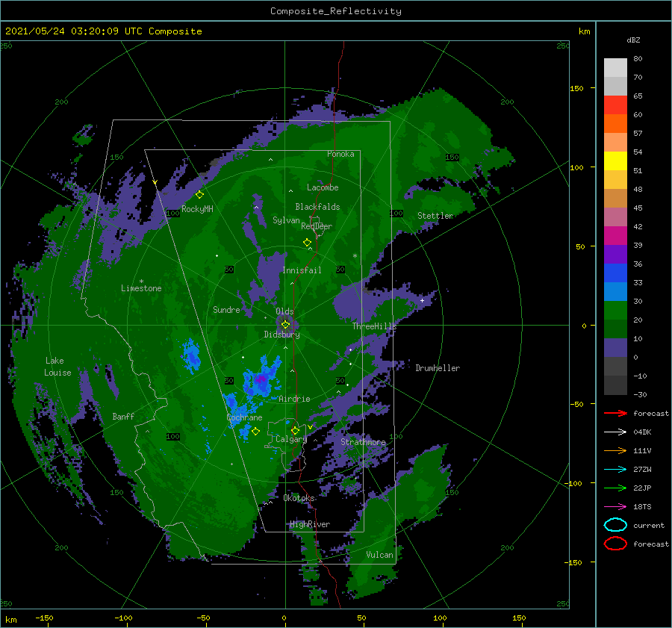Click the yellow radar-site marker at Olds
The image size is (672, 628).
(285, 325)
